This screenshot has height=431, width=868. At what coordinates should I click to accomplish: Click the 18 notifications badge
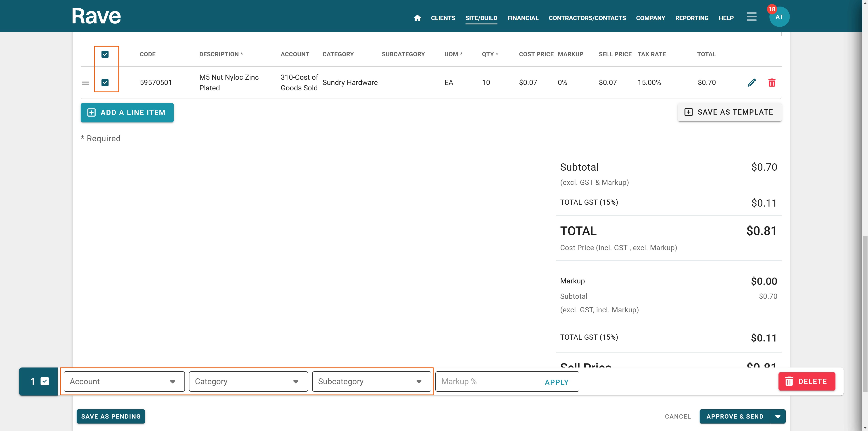pyautogui.click(x=772, y=9)
